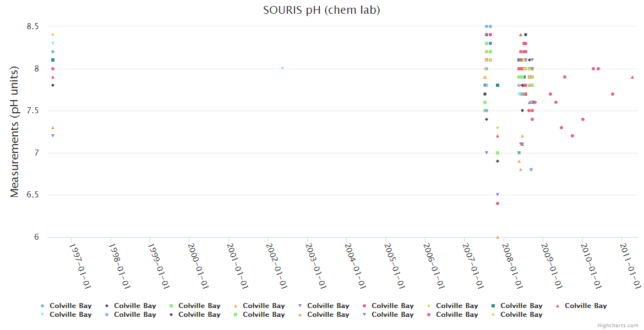
Task: Click the teal square legend marker
Action: pyautogui.click(x=493, y=306)
